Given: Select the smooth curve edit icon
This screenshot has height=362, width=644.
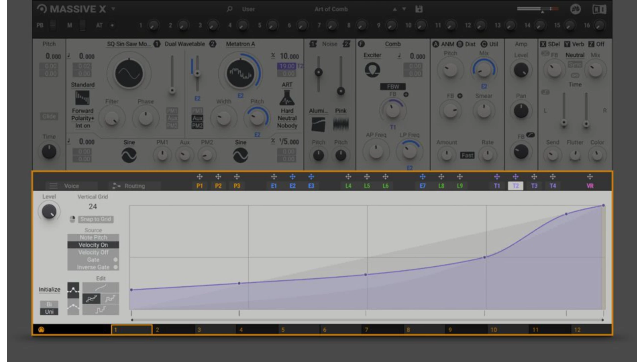Looking at the screenshot, I should pyautogui.click(x=101, y=287).
